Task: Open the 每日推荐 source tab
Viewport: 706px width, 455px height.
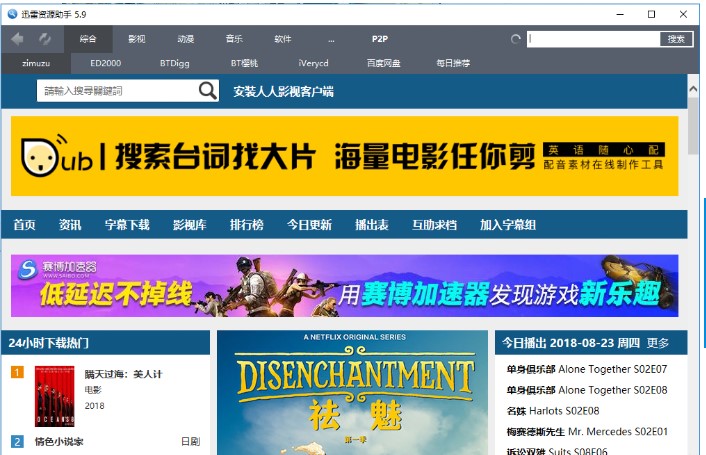Action: (453, 63)
